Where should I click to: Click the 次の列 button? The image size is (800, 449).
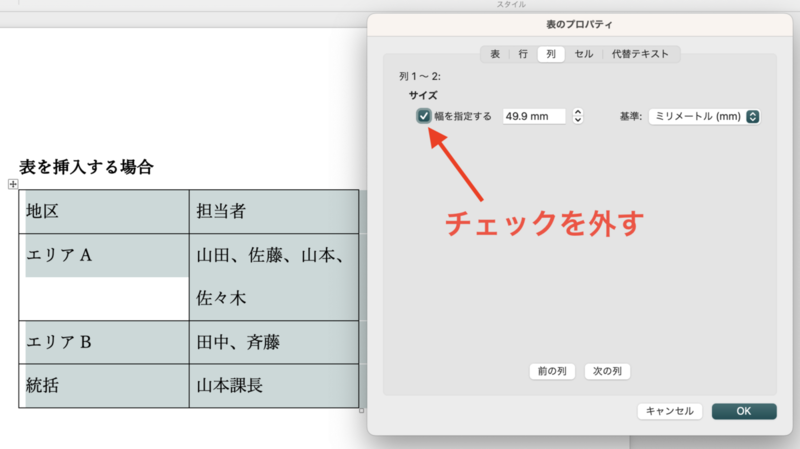(607, 371)
